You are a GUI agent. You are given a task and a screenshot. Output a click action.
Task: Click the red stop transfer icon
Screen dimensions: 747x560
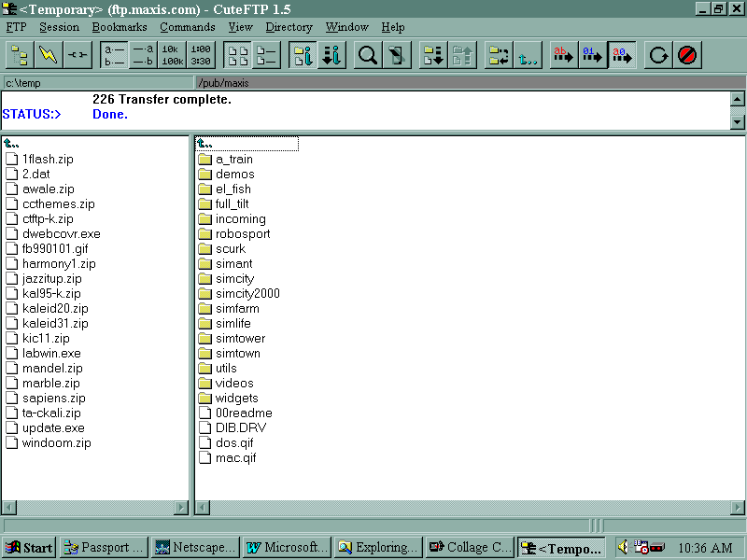687,55
